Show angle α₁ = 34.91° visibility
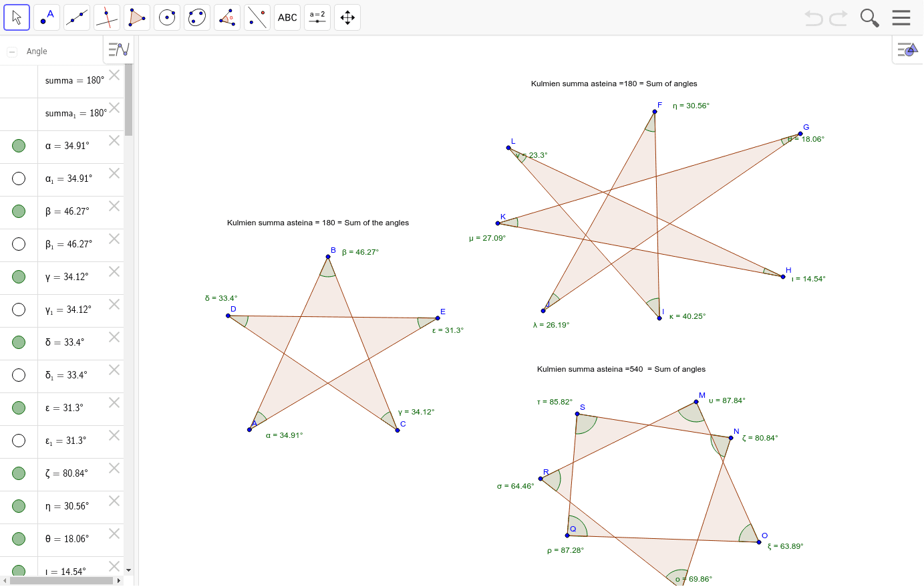The width and height of the screenshot is (924, 587). tap(19, 179)
